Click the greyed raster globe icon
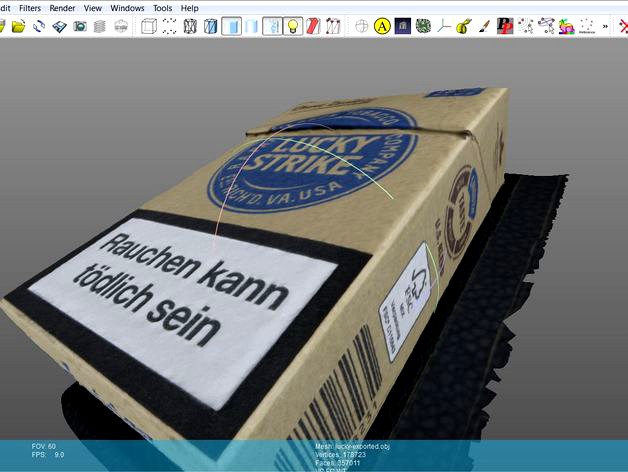This screenshot has height=472, width=628. pos(121,26)
